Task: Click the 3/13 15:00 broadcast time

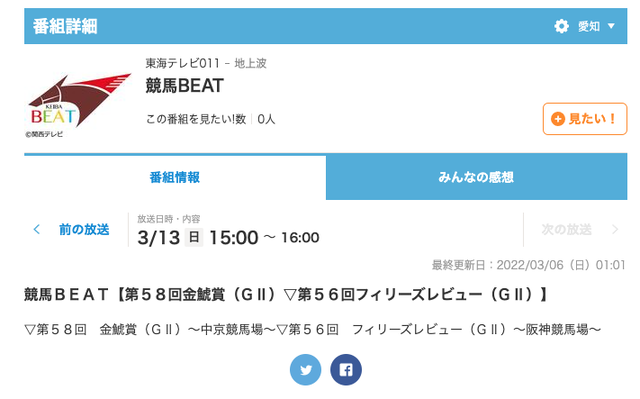Action: pyautogui.click(x=229, y=237)
